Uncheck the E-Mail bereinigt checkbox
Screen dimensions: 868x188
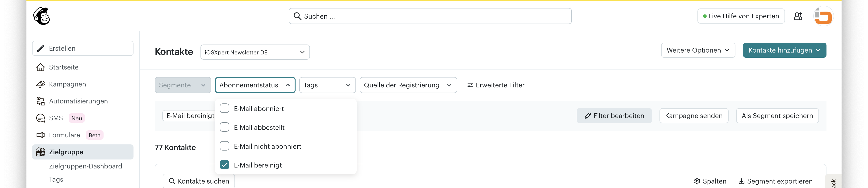[x=224, y=165]
